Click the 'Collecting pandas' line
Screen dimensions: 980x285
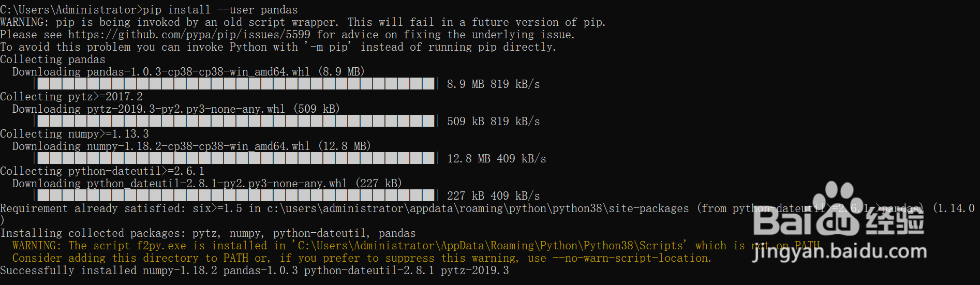click(53, 59)
